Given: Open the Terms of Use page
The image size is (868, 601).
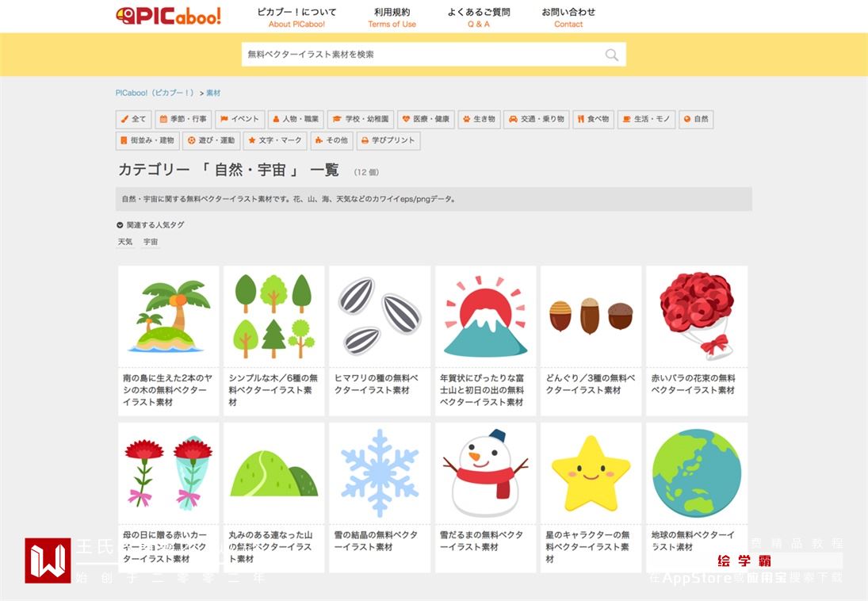Looking at the screenshot, I should [x=392, y=17].
